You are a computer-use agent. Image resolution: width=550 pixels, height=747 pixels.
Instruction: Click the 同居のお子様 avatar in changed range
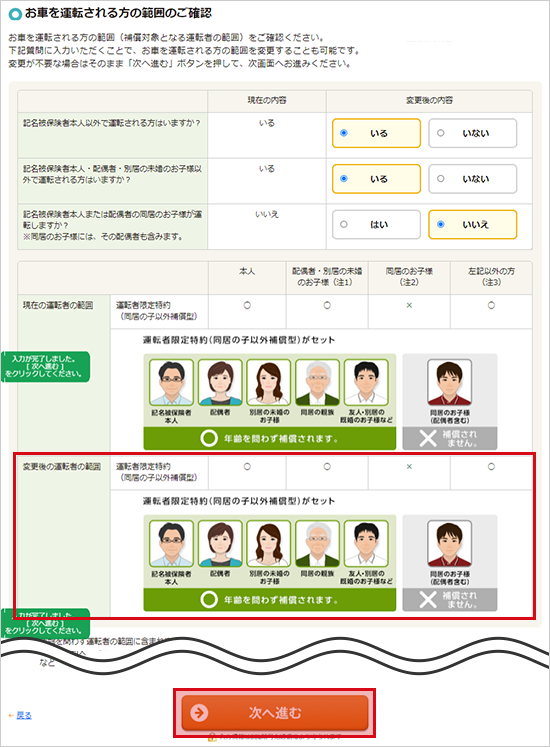click(x=449, y=544)
